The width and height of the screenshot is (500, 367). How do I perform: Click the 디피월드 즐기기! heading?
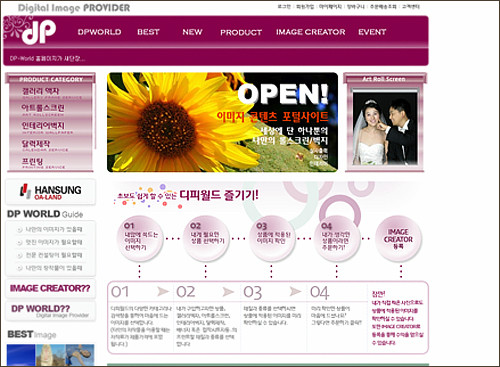219,195
